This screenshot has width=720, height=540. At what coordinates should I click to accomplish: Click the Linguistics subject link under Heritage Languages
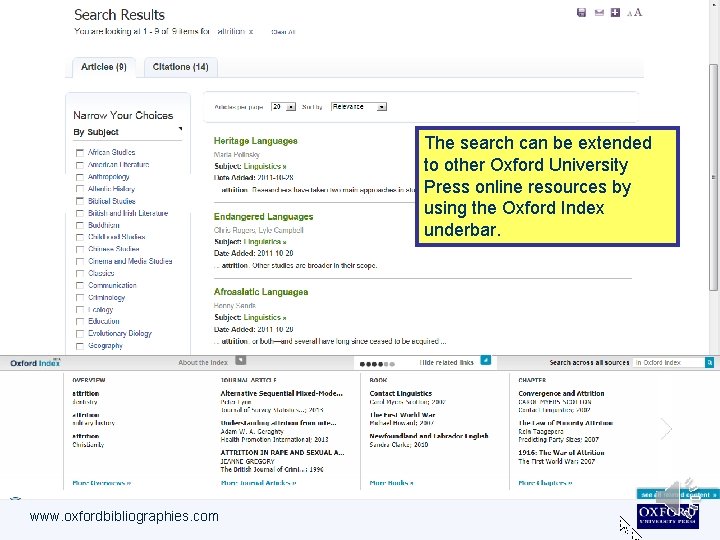(264, 166)
